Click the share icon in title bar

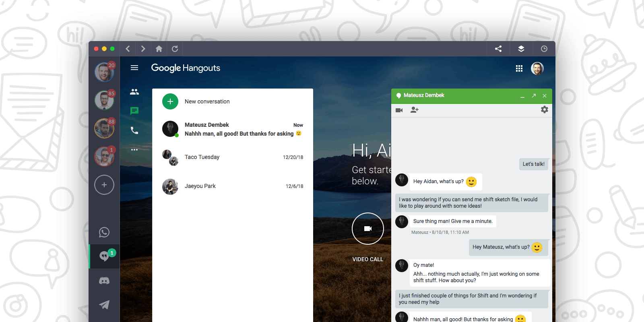498,49
